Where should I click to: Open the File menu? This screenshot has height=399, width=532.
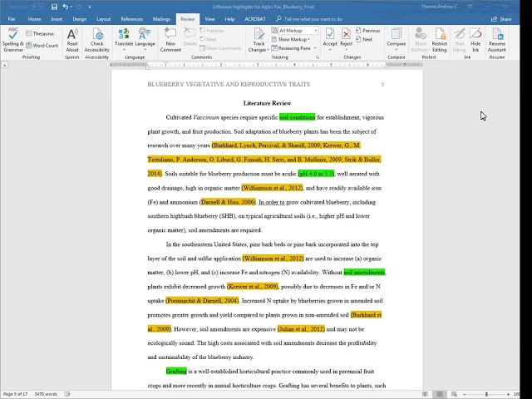(11, 19)
